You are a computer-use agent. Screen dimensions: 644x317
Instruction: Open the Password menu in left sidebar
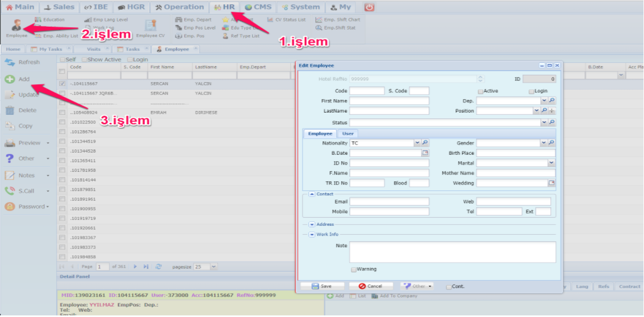[x=27, y=207]
